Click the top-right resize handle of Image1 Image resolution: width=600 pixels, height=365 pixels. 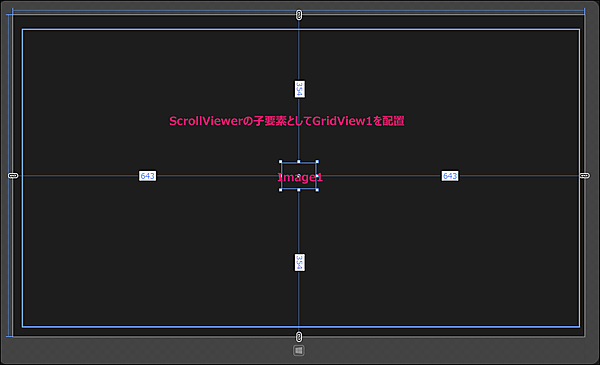(317, 162)
